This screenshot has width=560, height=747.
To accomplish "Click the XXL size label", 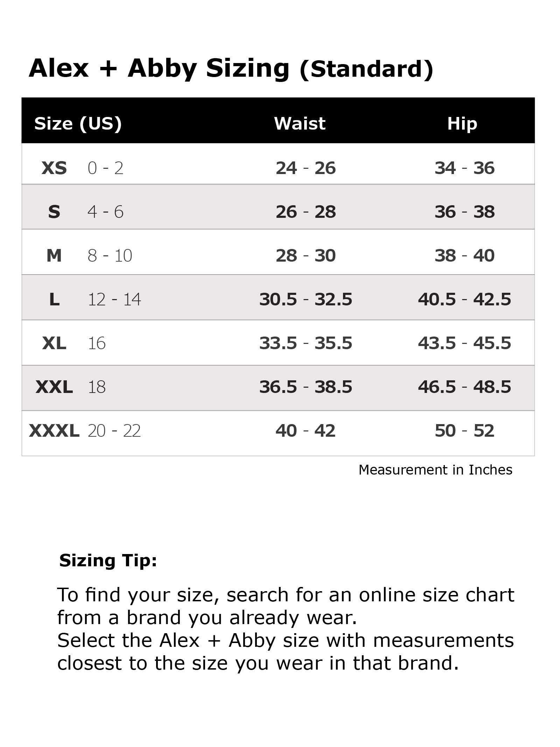I will tap(54, 387).
